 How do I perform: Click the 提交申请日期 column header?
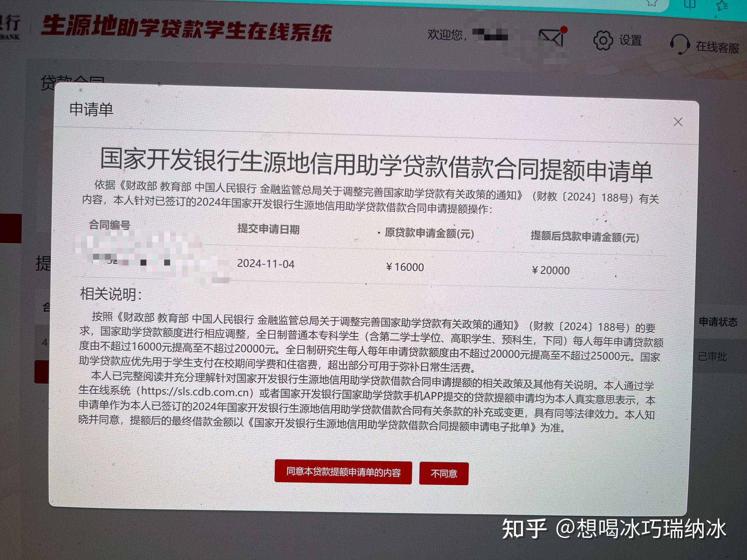[268, 229]
